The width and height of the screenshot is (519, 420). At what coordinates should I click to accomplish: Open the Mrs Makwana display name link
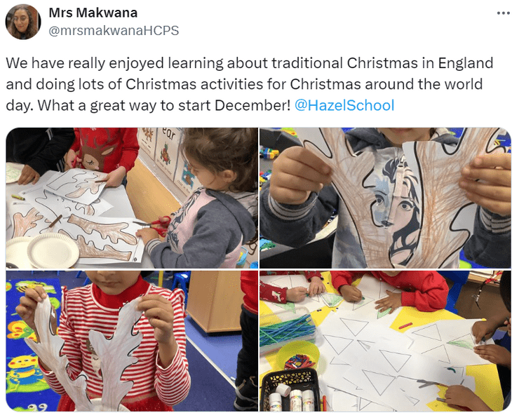93,13
